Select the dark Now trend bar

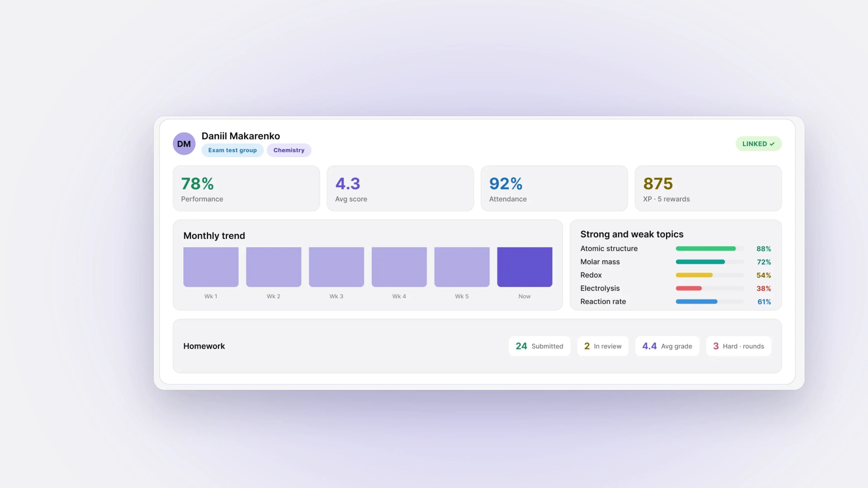(x=525, y=267)
